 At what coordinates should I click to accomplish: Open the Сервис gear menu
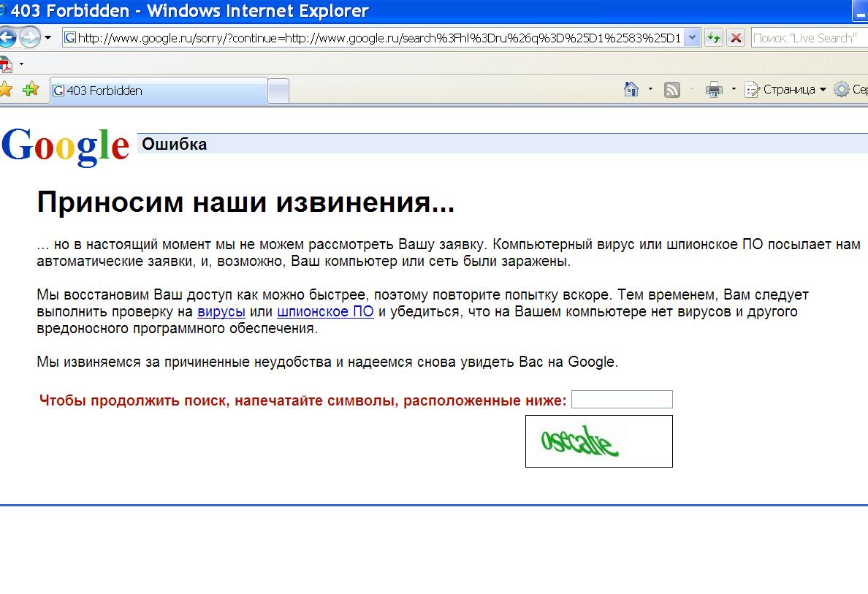point(850,89)
